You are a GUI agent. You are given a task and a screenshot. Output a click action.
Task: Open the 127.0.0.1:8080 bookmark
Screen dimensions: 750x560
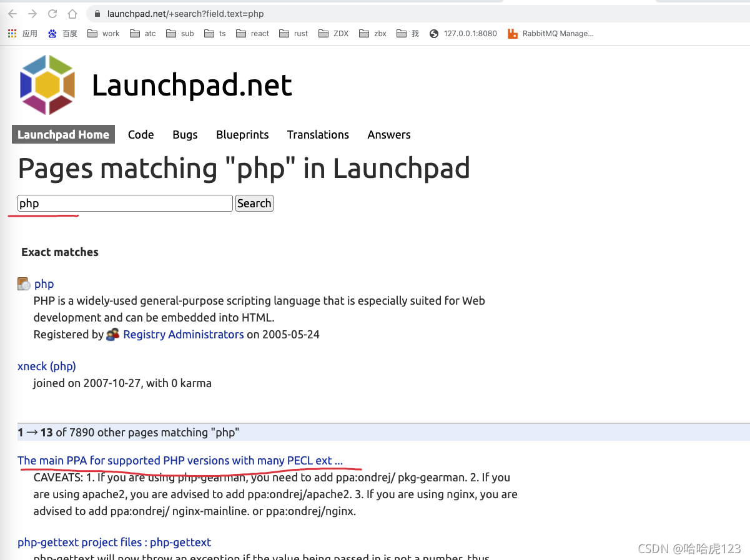coord(463,34)
